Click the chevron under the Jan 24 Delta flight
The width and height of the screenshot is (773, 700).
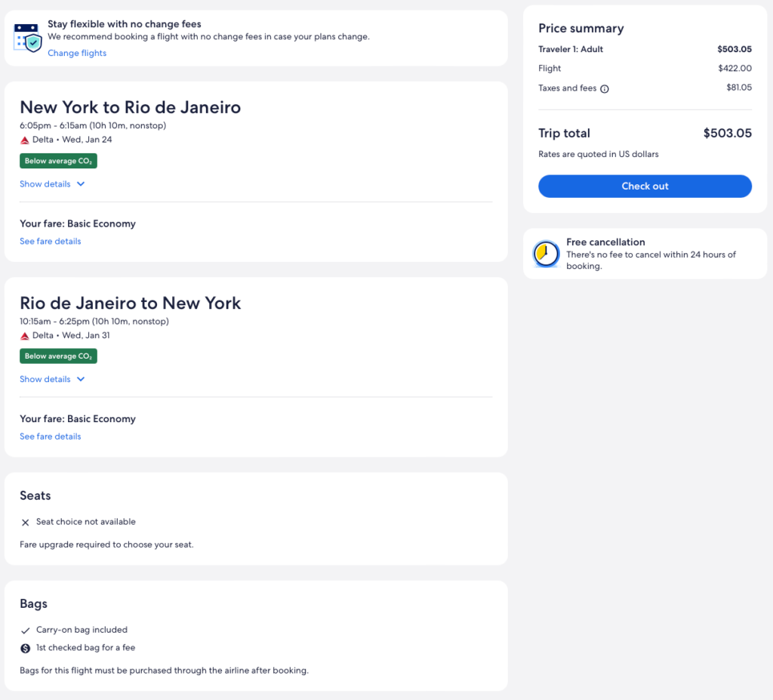(81, 184)
